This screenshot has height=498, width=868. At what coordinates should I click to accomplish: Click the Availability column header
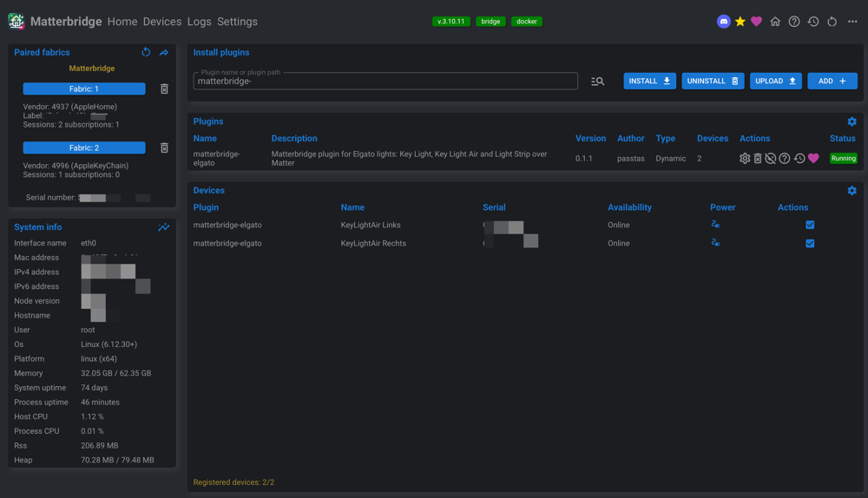[x=629, y=207]
